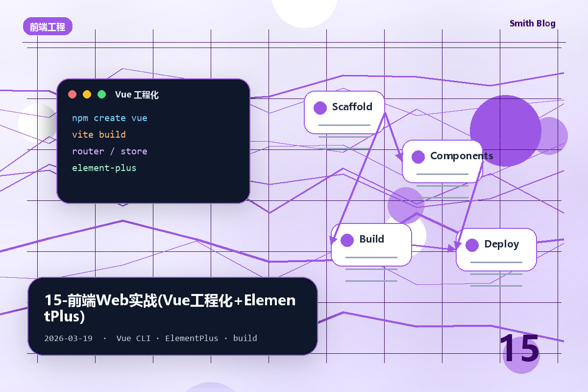Click the purple dot beside Build
Image resolution: width=588 pixels, height=392 pixels.
[x=347, y=240]
